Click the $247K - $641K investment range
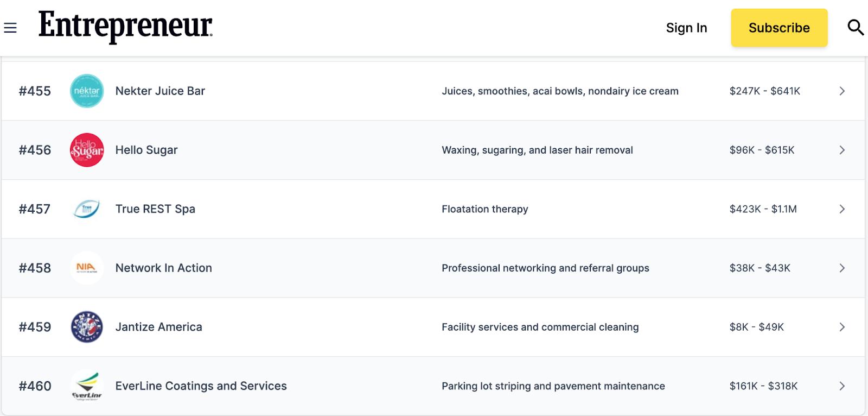 (x=765, y=91)
